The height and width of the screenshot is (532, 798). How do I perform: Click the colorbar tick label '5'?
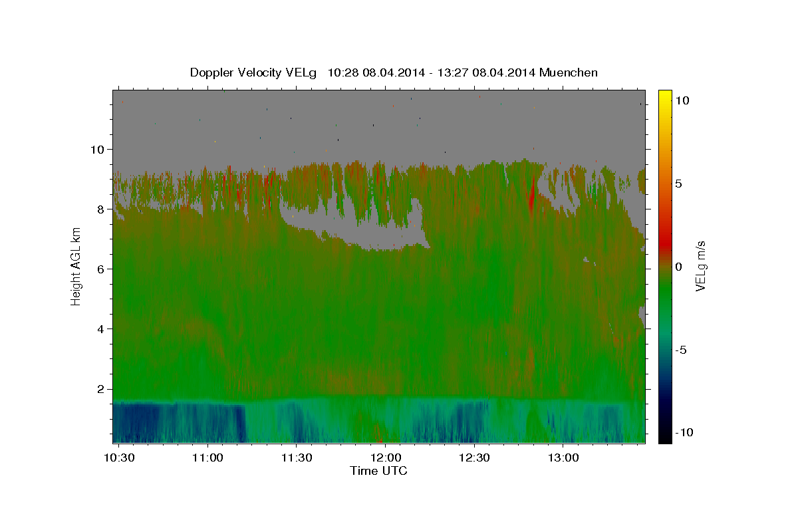678,184
